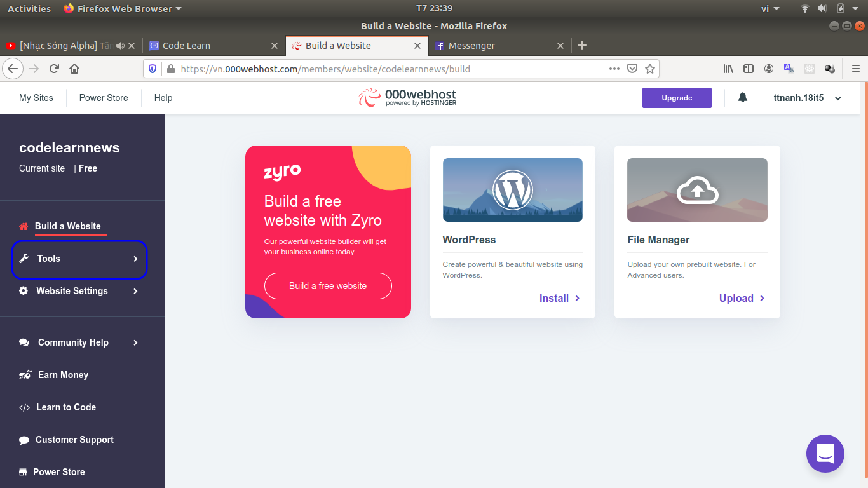Click the WordPress Install link
868x488 pixels.
coord(560,298)
